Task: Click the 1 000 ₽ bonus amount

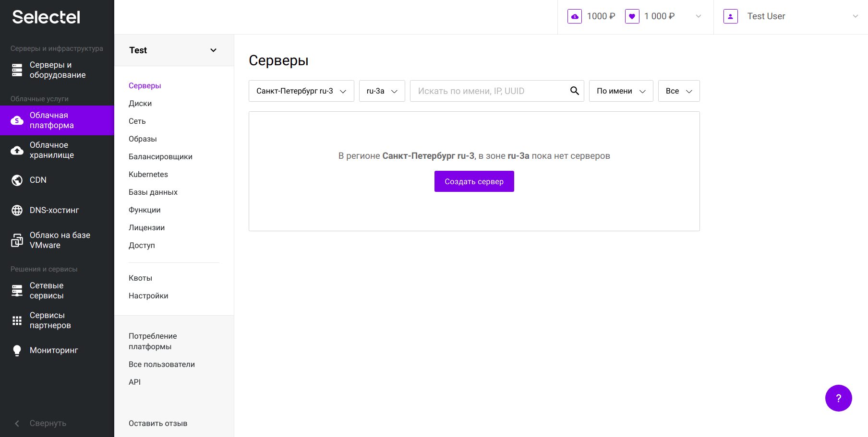Action: coord(660,16)
